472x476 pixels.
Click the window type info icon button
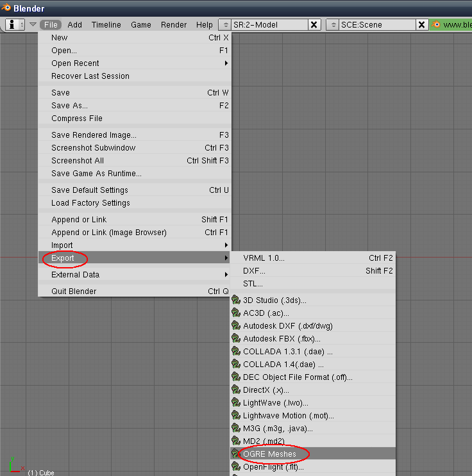click(x=15, y=24)
